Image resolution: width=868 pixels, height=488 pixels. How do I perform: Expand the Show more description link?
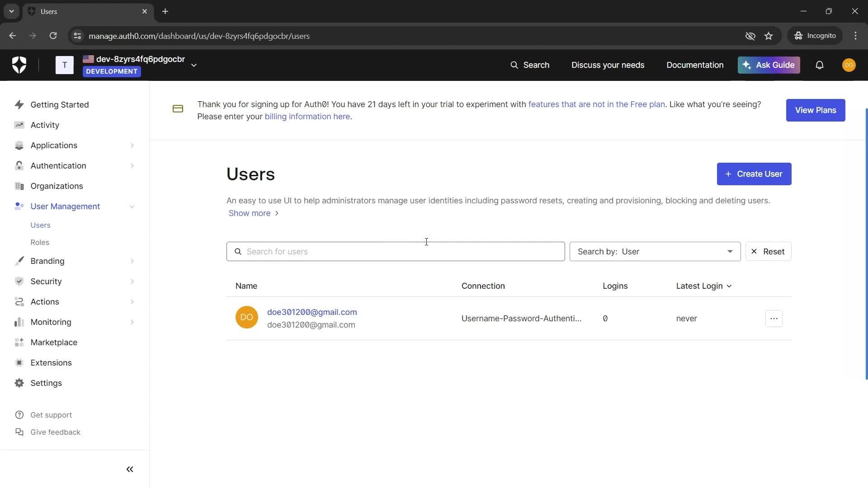254,213
